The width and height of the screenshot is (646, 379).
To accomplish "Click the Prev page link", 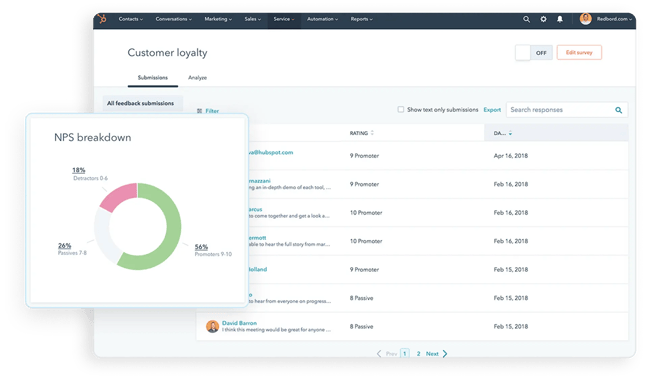I will point(391,353).
